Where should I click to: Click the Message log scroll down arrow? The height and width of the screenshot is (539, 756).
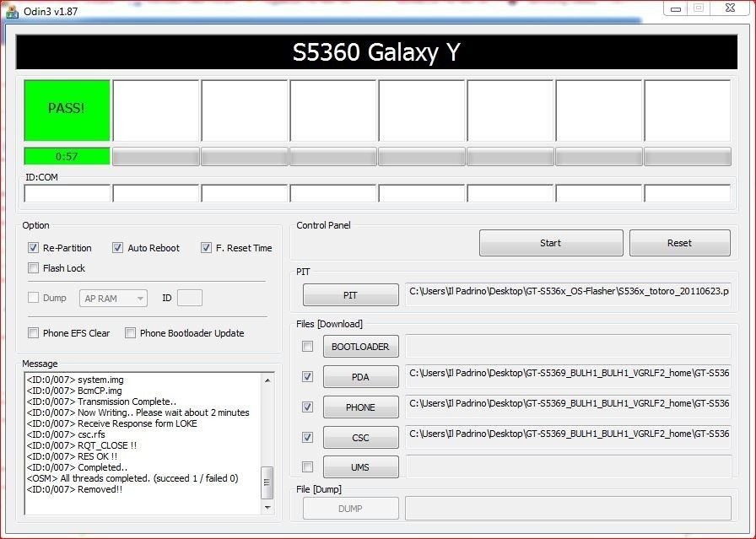(267, 508)
